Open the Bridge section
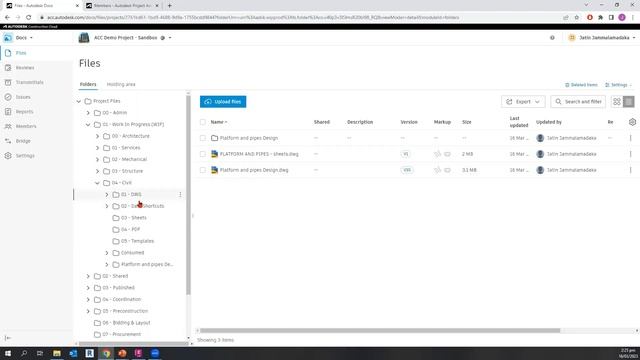 (x=23, y=141)
